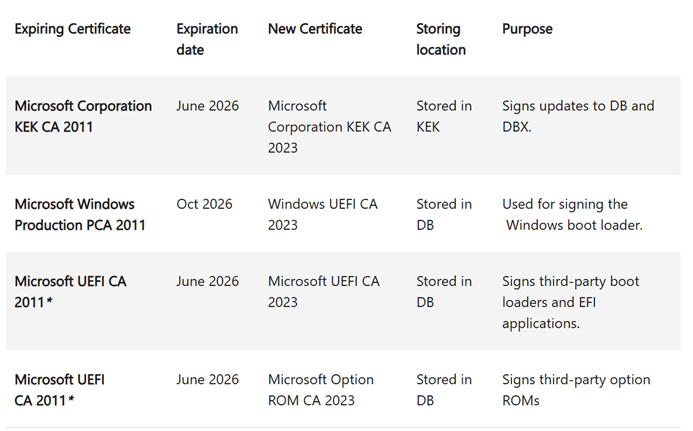Click Stored in DB in Windows Production row
Viewport: 693px width, 431px height.
[x=444, y=214]
